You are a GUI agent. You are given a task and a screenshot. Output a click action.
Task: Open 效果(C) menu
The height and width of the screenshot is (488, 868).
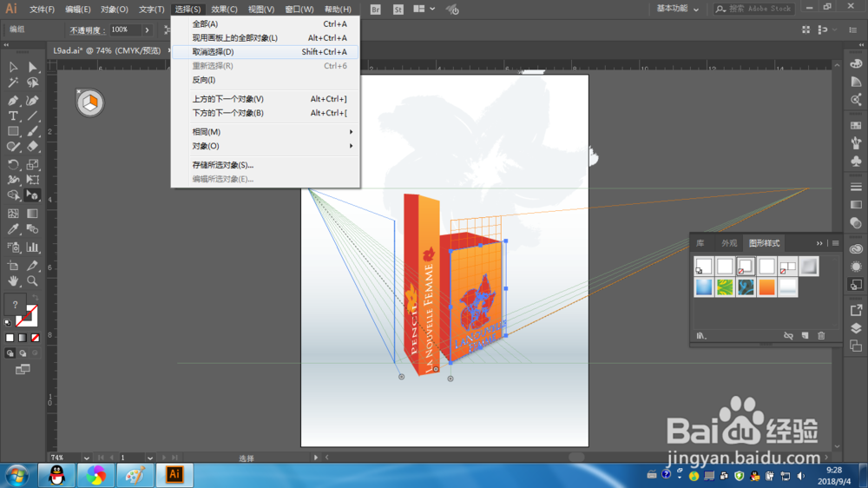point(224,10)
